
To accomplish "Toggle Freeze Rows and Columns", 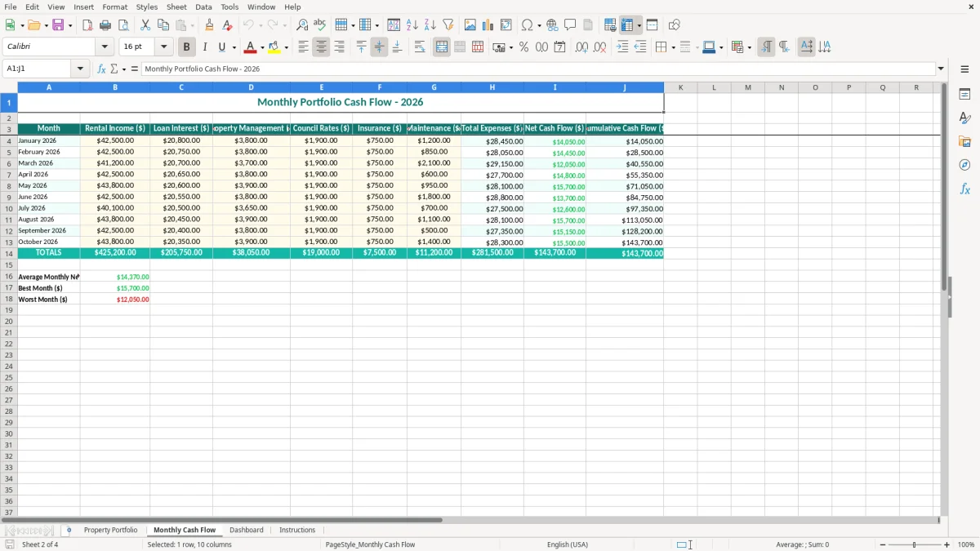I will coord(627,25).
